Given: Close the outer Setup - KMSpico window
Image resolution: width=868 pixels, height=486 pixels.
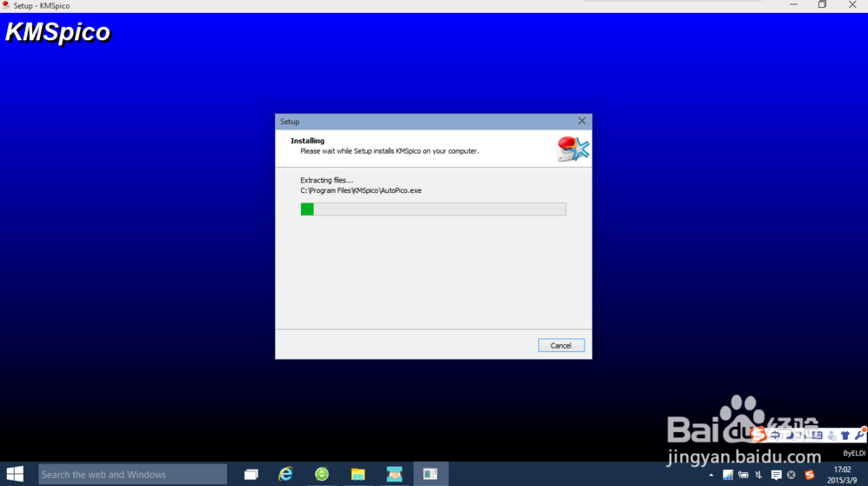Looking at the screenshot, I should coord(852,5).
